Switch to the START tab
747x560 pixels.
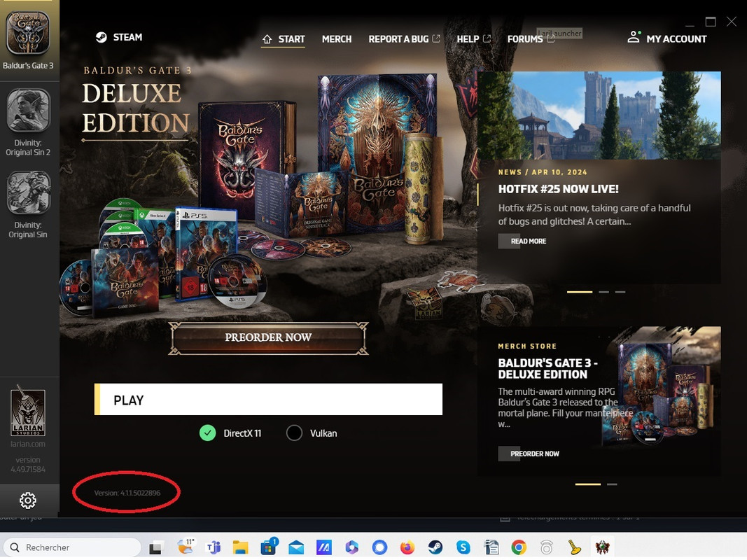291,39
